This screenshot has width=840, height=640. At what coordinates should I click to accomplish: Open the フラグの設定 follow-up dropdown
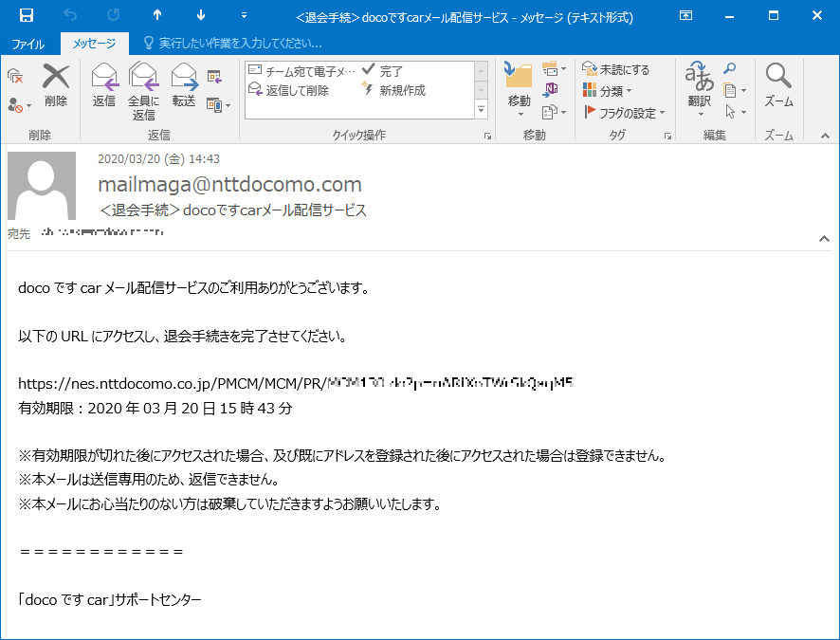[624, 113]
